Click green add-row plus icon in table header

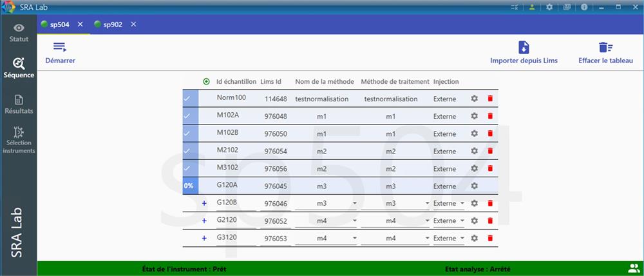pyautogui.click(x=206, y=81)
